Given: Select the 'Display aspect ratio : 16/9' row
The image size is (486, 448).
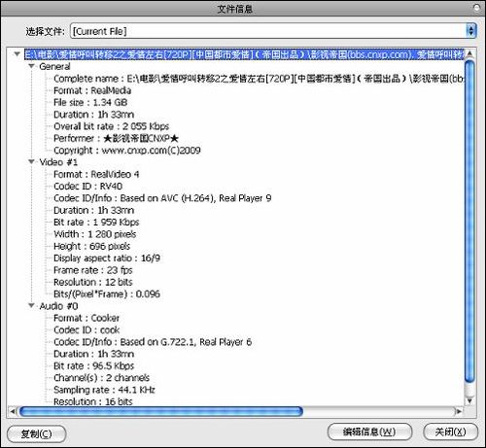Looking at the screenshot, I should coord(107,258).
